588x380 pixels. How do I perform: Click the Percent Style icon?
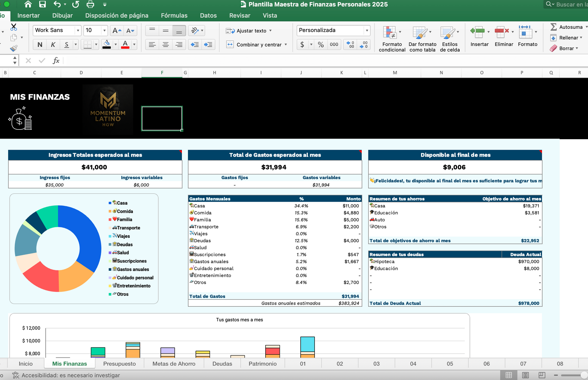pyautogui.click(x=321, y=45)
